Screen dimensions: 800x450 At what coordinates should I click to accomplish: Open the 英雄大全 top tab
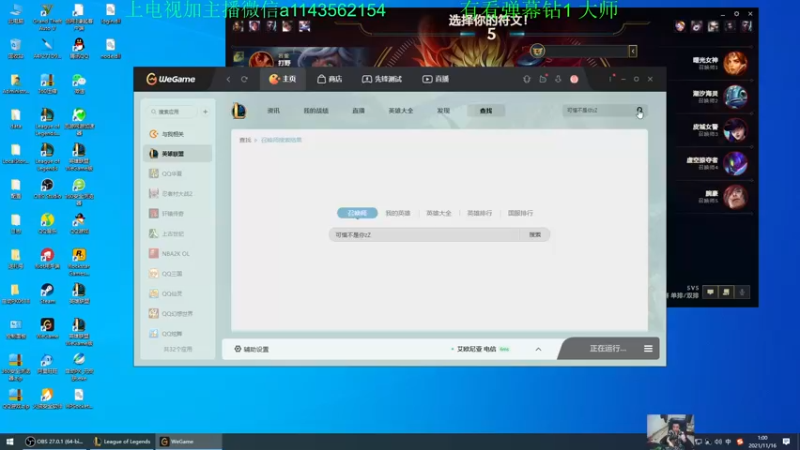[401, 110]
